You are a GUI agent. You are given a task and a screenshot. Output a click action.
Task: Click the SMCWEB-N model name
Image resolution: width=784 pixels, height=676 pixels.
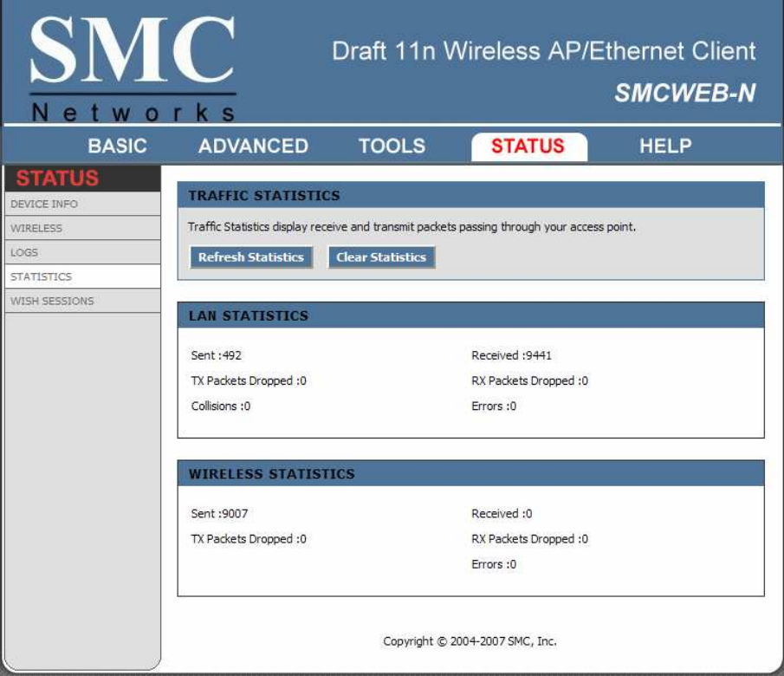point(685,93)
